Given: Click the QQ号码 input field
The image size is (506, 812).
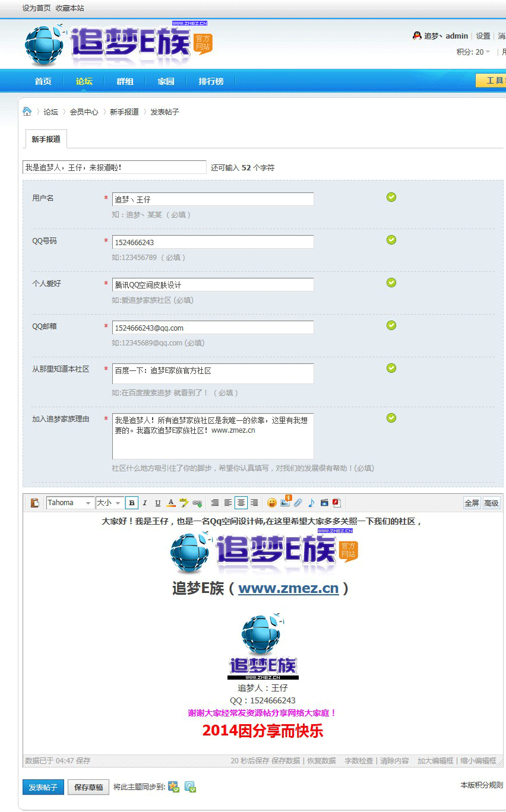Looking at the screenshot, I should 213,242.
